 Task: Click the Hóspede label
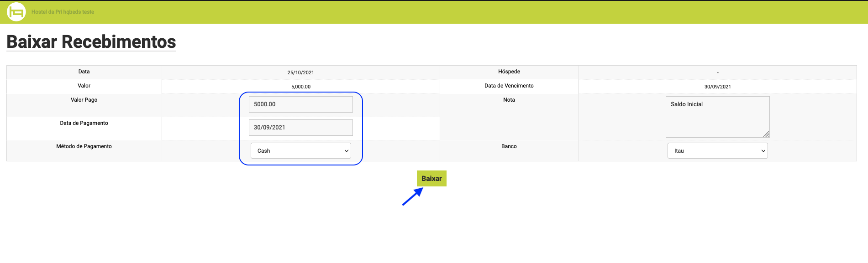509,72
